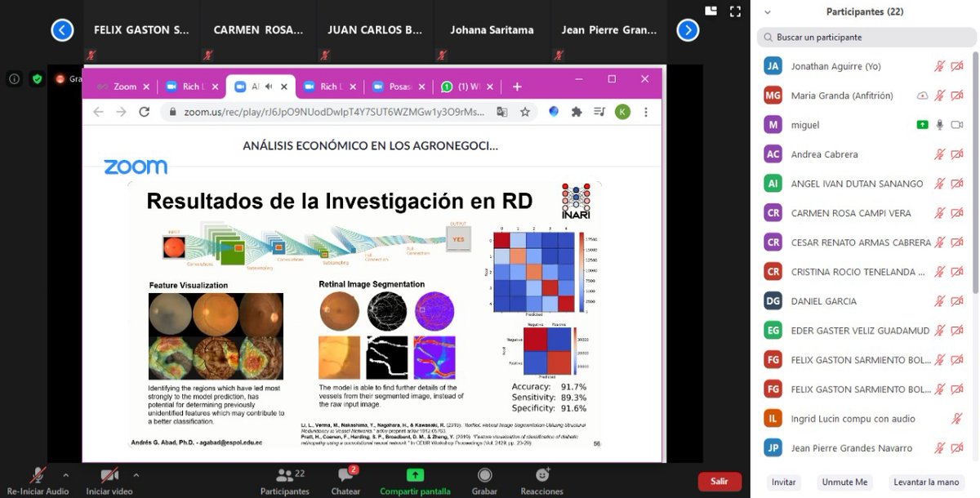
Task: Open Chrome profile K avatar
Action: pos(622,112)
